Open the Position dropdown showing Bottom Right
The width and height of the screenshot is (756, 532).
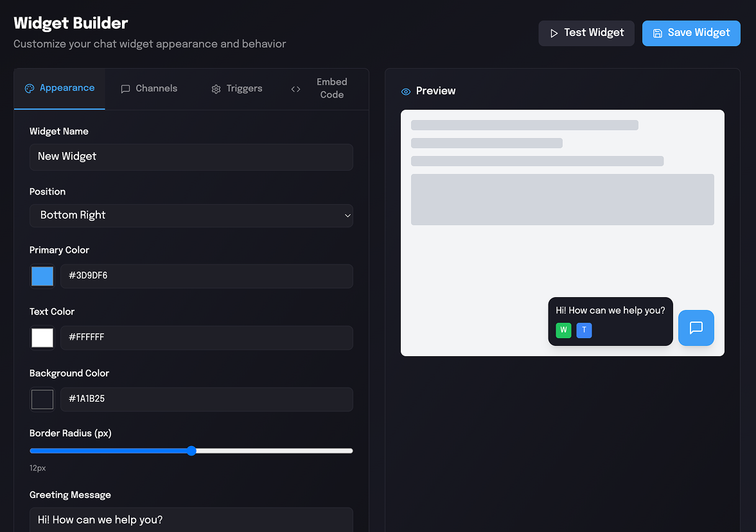coord(191,216)
